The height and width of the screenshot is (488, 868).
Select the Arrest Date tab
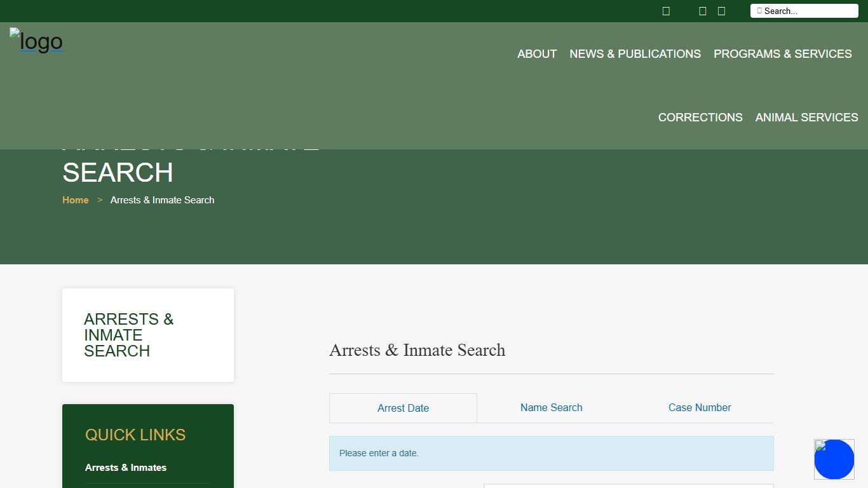[403, 408]
